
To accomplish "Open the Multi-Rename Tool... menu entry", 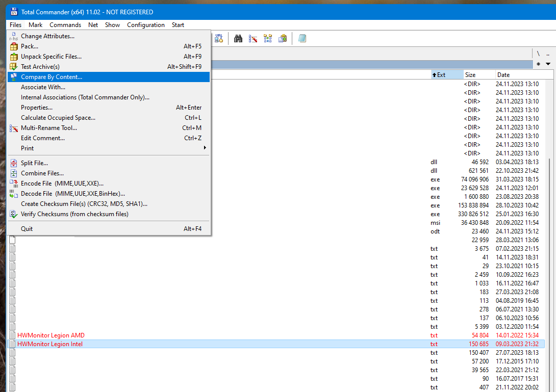I will click(x=109, y=128).
